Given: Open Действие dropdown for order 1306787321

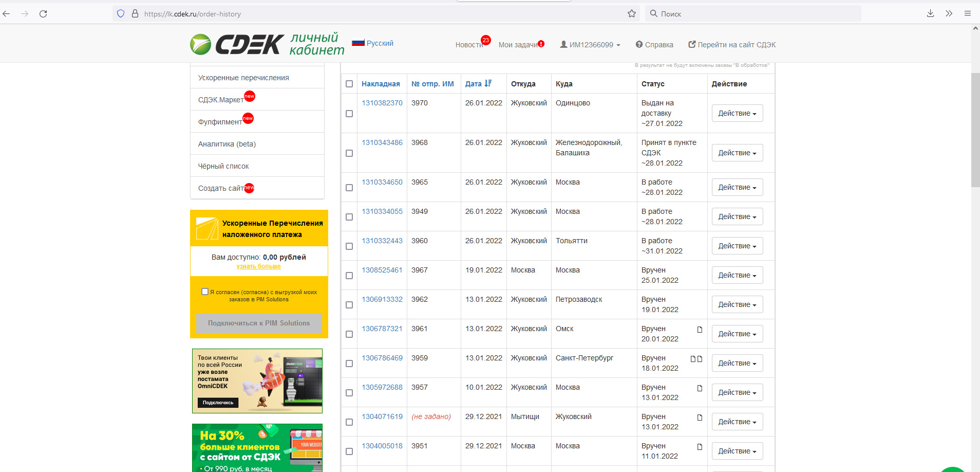Looking at the screenshot, I should point(737,334).
